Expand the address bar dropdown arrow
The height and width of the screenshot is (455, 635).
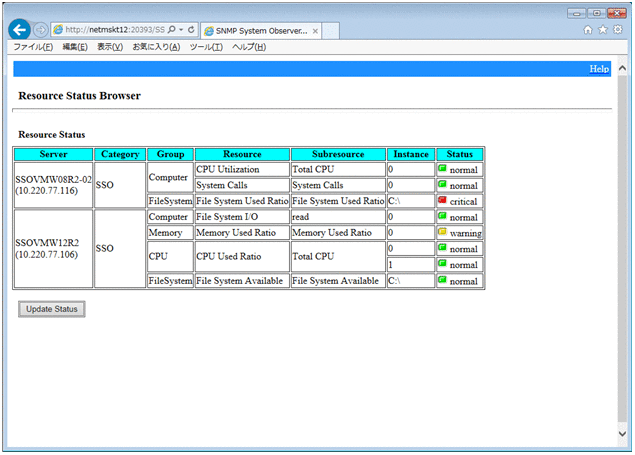click(x=181, y=30)
